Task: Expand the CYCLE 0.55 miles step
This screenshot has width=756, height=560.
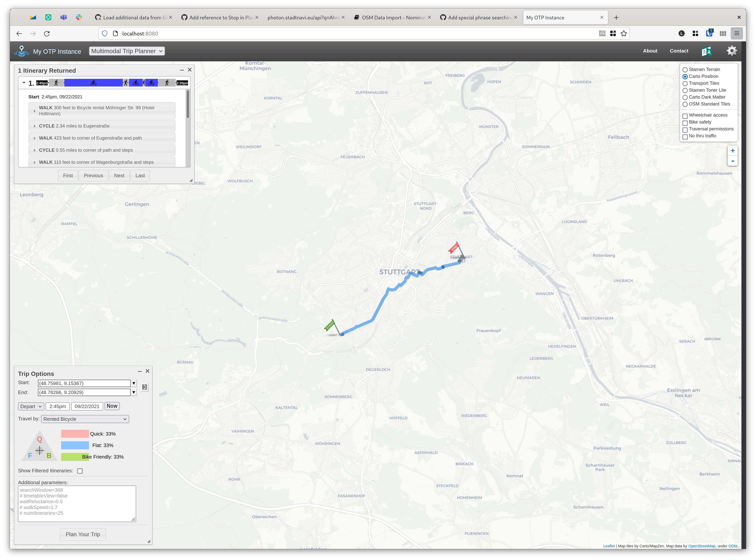Action: tap(102, 150)
